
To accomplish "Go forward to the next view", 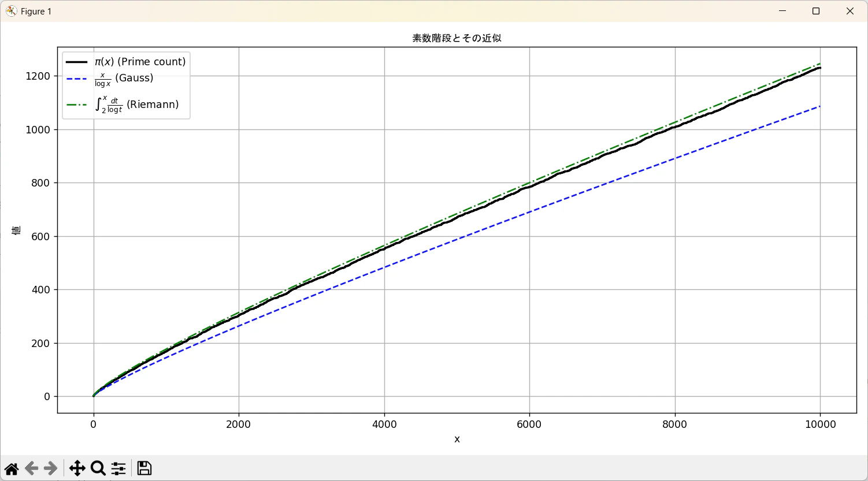I will point(51,468).
